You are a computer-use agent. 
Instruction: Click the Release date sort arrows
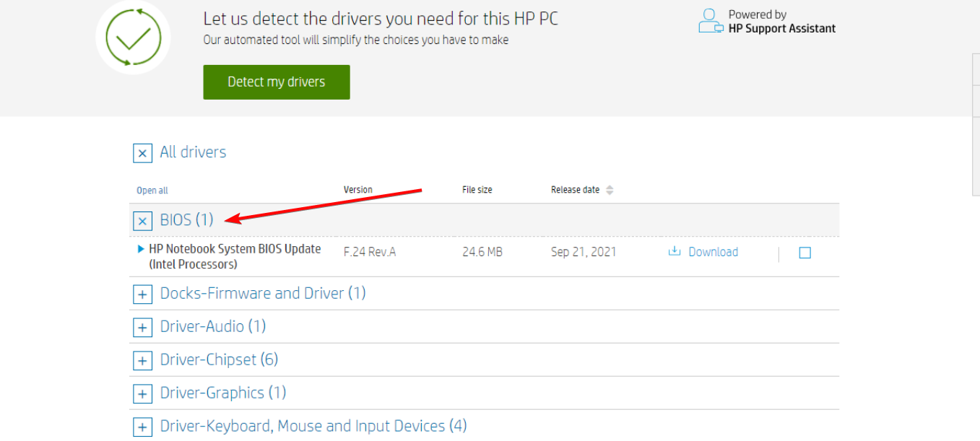[x=610, y=191]
